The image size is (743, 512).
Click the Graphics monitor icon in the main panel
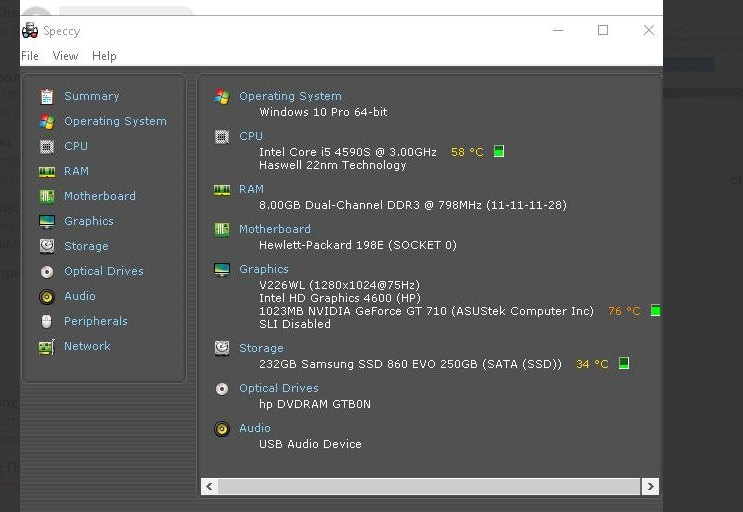221,269
